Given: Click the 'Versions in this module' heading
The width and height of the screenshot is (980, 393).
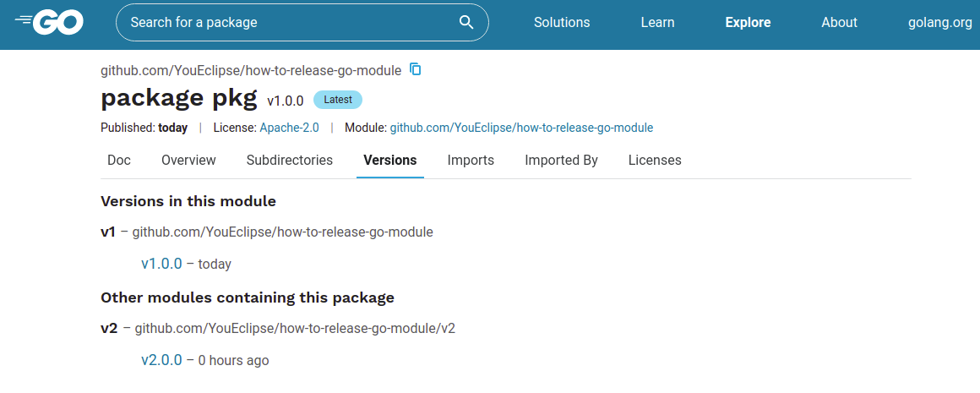Looking at the screenshot, I should pos(188,201).
